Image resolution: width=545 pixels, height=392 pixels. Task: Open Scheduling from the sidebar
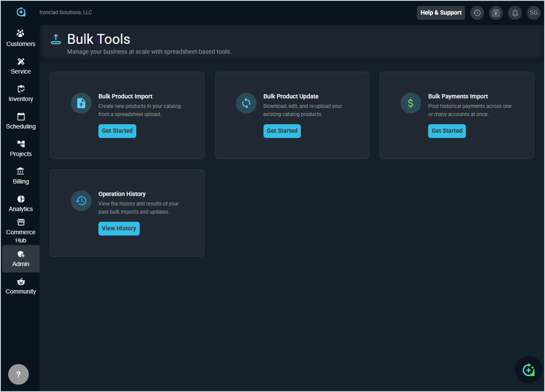point(21,120)
